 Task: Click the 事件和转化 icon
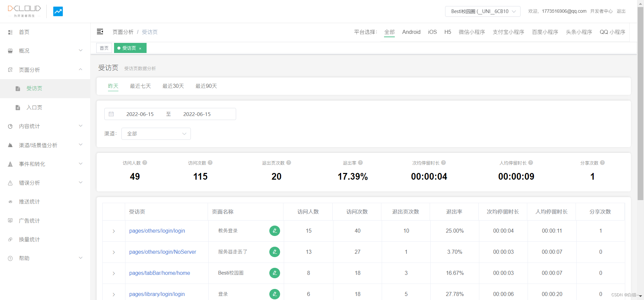tap(10, 164)
